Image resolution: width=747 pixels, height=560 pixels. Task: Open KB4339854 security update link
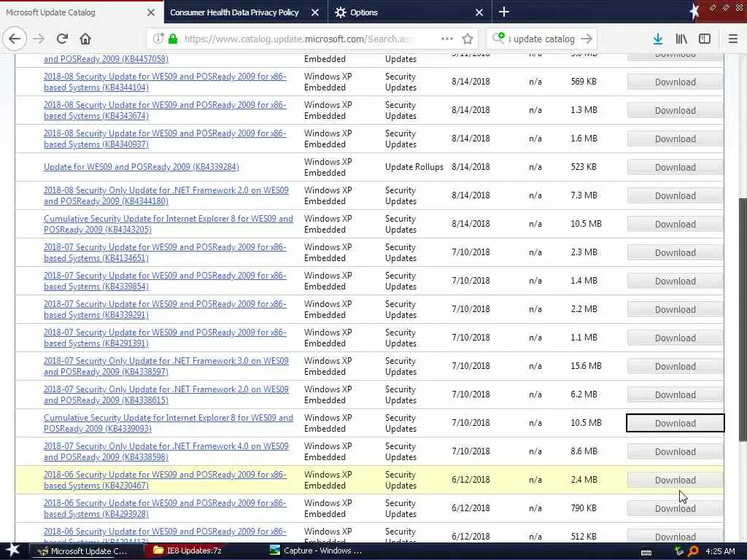pyautogui.click(x=165, y=281)
